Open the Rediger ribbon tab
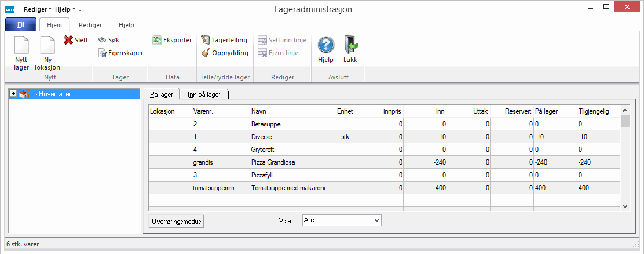The height and width of the screenshot is (254, 644). (90, 25)
